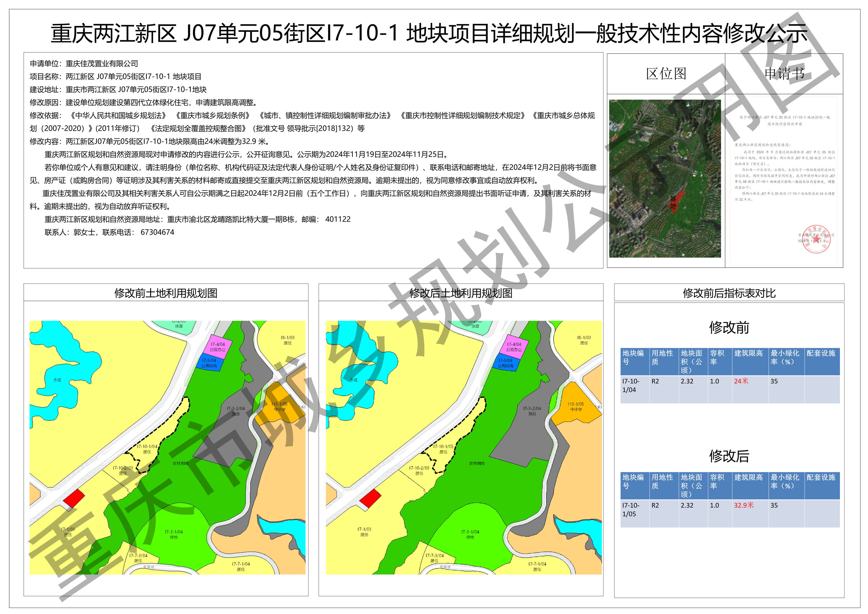The width and height of the screenshot is (868, 614).
Task: Click the I7-10-1/05 居住 parcel in after map
Action: tap(443, 449)
